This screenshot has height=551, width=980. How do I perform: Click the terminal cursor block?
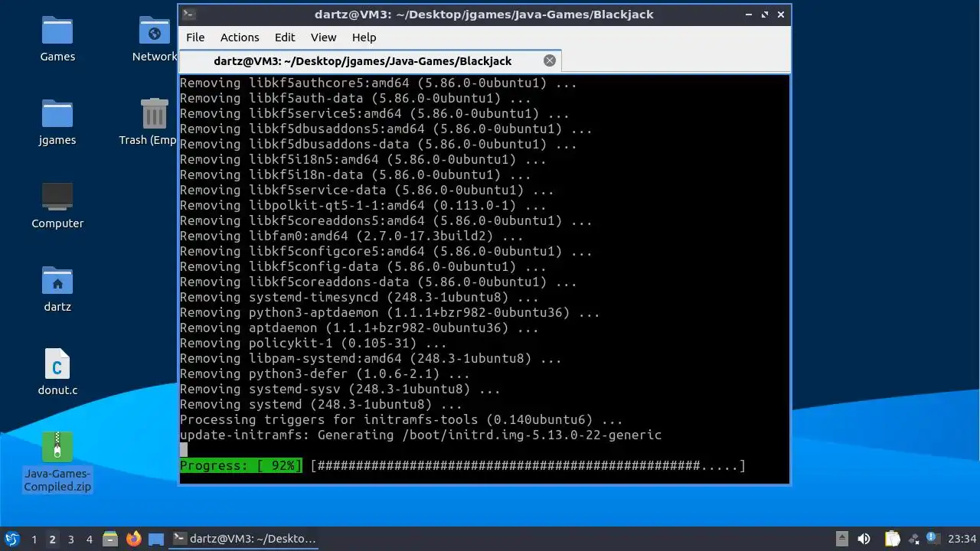pos(184,450)
